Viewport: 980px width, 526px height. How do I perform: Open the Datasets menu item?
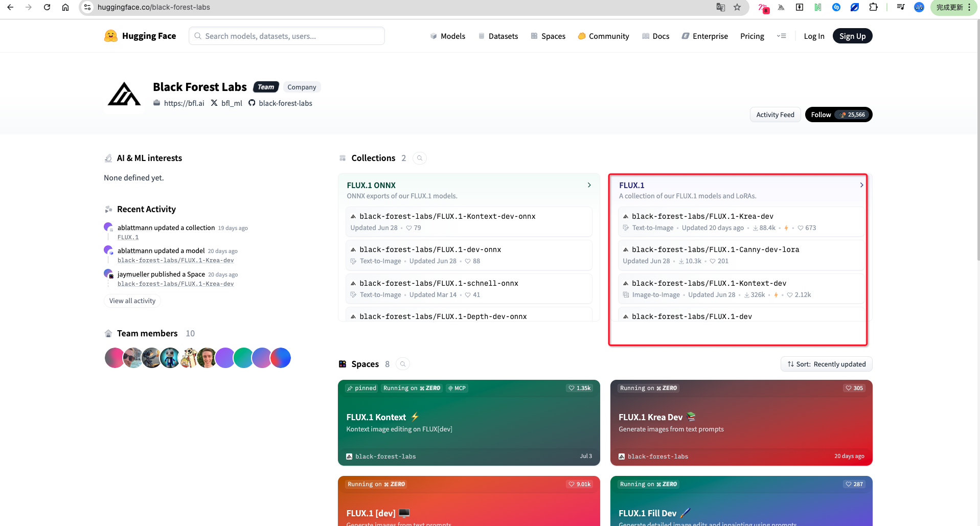click(x=498, y=36)
